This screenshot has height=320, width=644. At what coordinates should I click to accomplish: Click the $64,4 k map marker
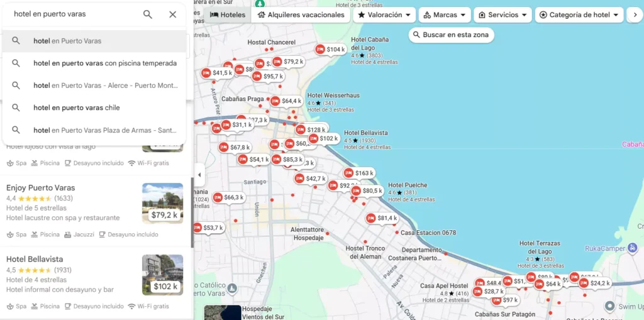pyautogui.click(x=286, y=101)
